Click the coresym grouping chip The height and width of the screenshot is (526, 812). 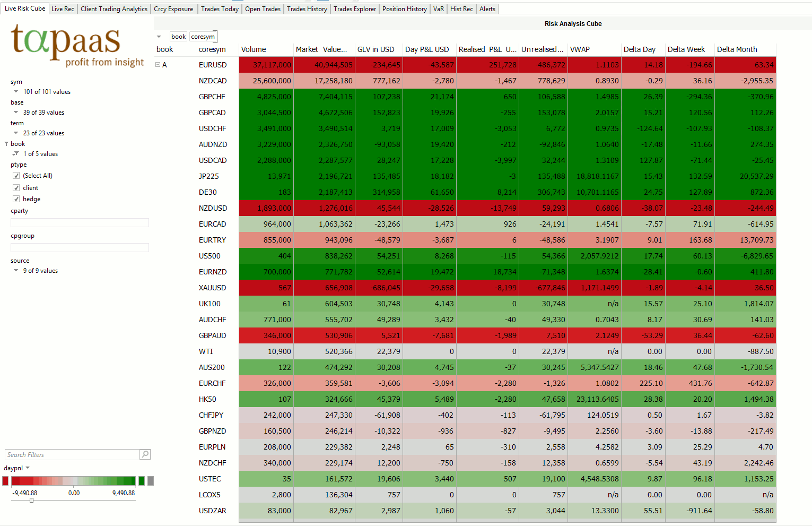tap(203, 37)
